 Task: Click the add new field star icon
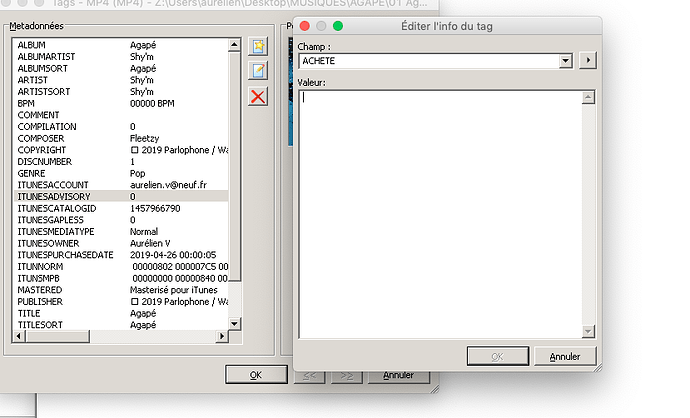[258, 46]
